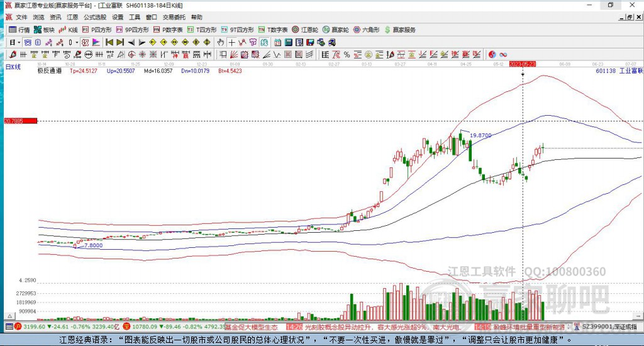Viewport: 644px width, 346px height.
Task: Click the highlighted 2023-05-23 date marker
Action: pos(523,64)
